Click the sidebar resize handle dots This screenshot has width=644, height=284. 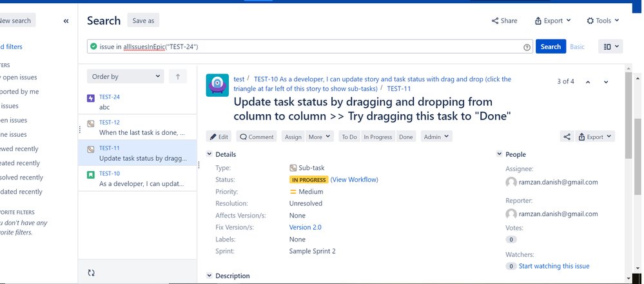click(x=80, y=130)
